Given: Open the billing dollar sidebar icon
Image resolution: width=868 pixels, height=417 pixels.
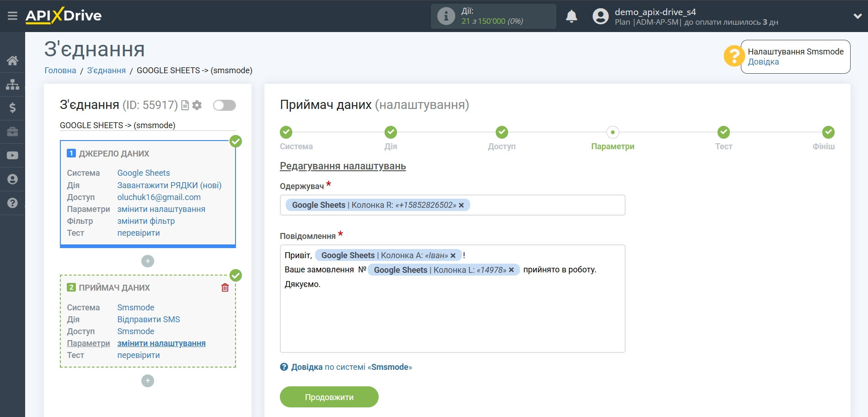Looking at the screenshot, I should tap(12, 108).
